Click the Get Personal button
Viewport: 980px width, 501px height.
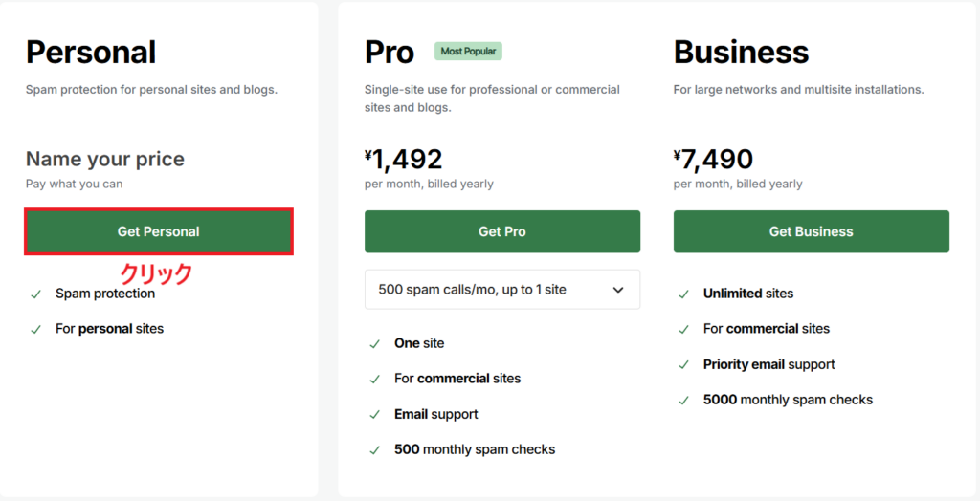pyautogui.click(x=159, y=232)
